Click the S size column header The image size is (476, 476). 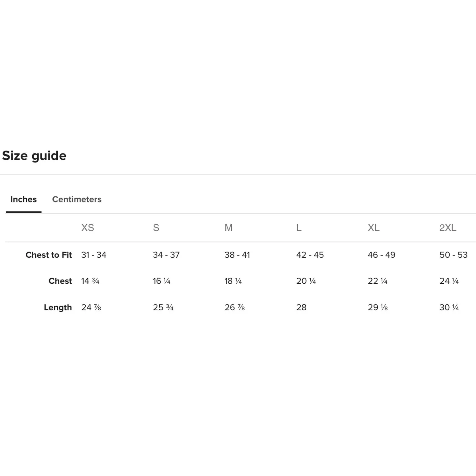click(156, 228)
